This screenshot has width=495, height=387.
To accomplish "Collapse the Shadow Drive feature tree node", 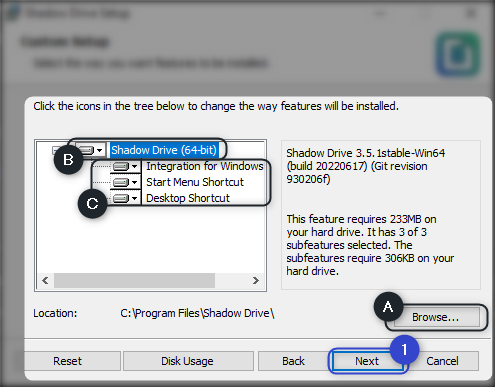I will (56, 150).
